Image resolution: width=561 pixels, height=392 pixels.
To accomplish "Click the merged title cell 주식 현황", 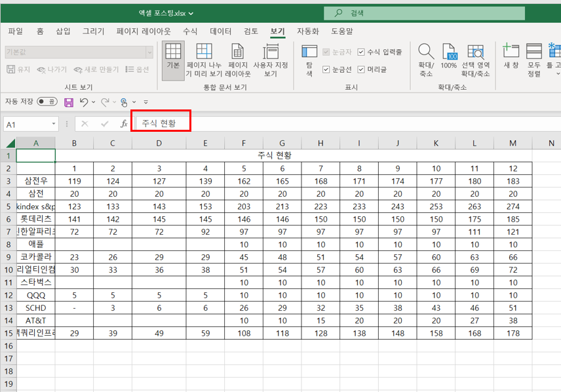I will click(x=275, y=155).
